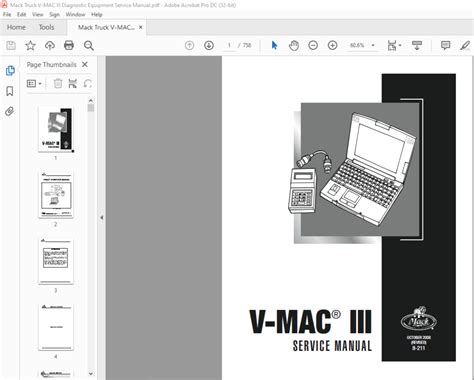Image resolution: width=474 pixels, height=380 pixels.
Task: Open the Attachments paperclip panel
Action: pos(10,111)
